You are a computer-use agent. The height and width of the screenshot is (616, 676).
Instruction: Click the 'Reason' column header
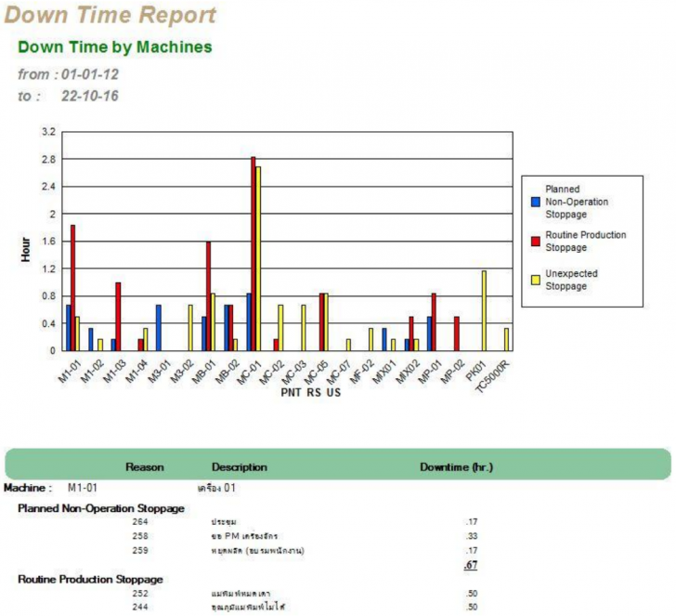pos(145,467)
